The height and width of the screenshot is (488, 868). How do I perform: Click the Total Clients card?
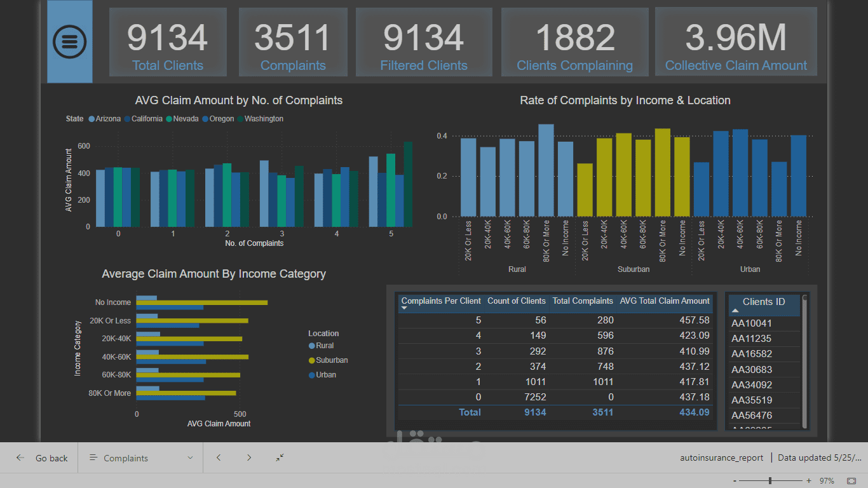click(168, 42)
